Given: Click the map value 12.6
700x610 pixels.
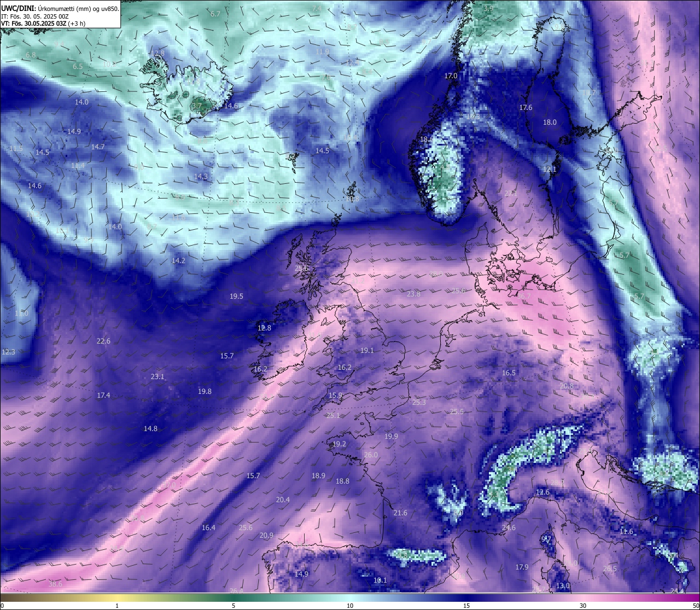Looking at the screenshot, I should point(542,492).
